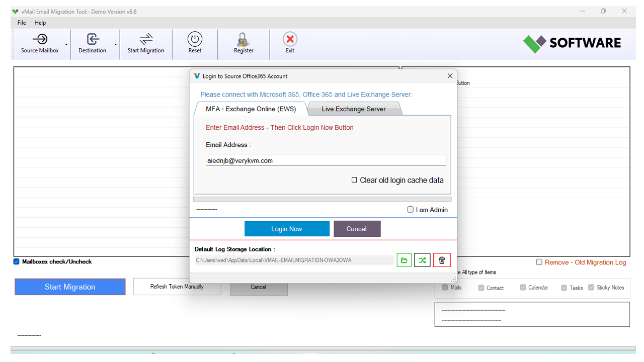The width and height of the screenshot is (644, 362).
Task: Restore the main application window
Action: pos(603,11)
